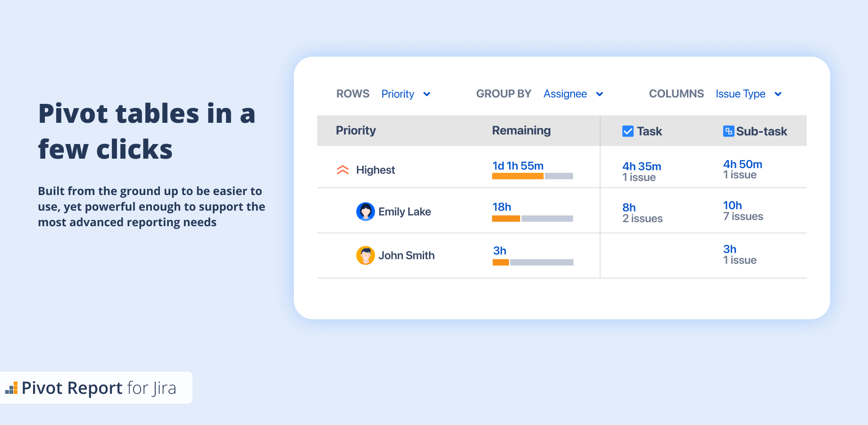Click the Highest priority double-arrow icon

[x=343, y=170]
